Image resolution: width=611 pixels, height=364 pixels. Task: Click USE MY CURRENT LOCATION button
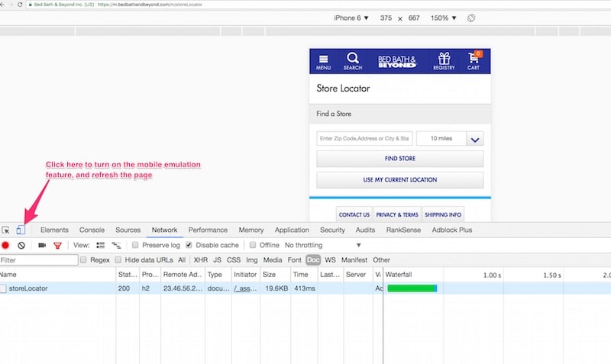tap(400, 180)
